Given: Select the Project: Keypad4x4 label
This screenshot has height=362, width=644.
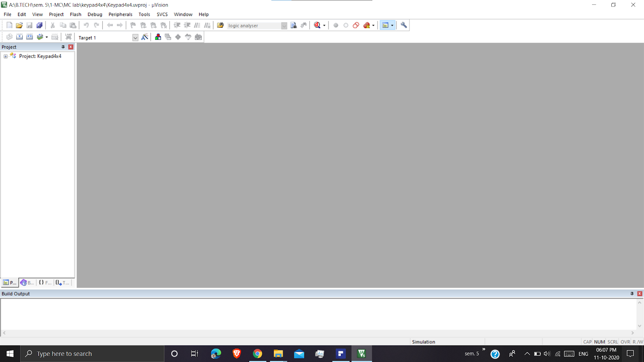Looking at the screenshot, I should click(x=40, y=56).
